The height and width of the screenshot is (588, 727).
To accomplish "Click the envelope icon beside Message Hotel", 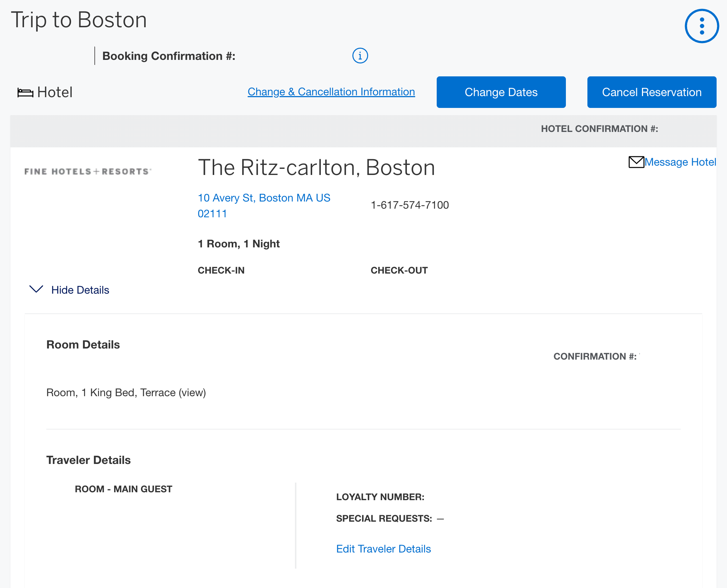I will (x=636, y=162).
